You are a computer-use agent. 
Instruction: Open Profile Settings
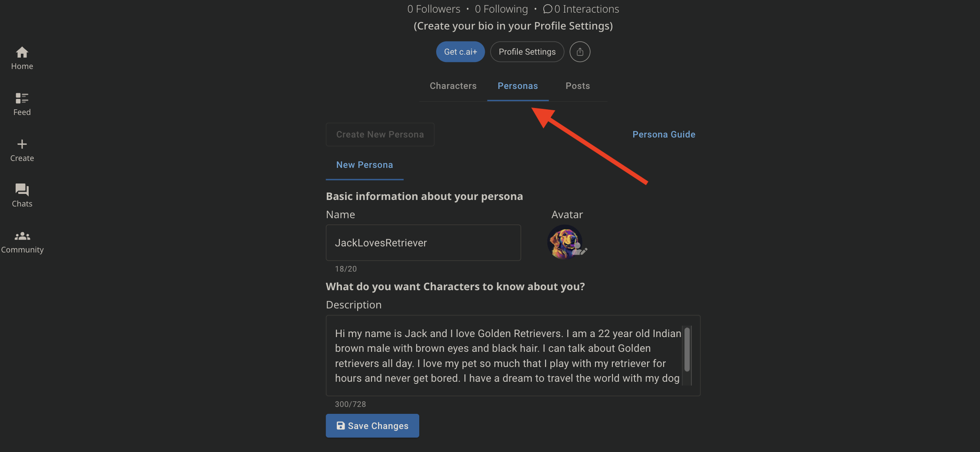[527, 52]
